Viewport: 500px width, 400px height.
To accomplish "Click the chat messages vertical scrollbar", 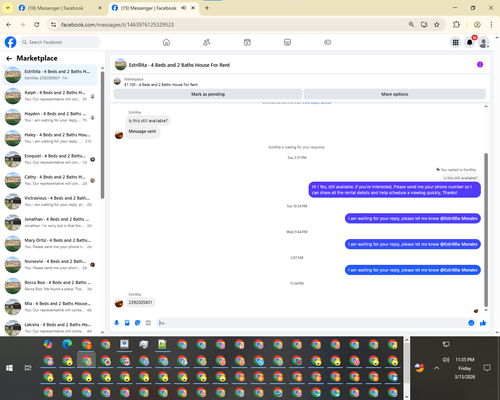I will [486, 230].
